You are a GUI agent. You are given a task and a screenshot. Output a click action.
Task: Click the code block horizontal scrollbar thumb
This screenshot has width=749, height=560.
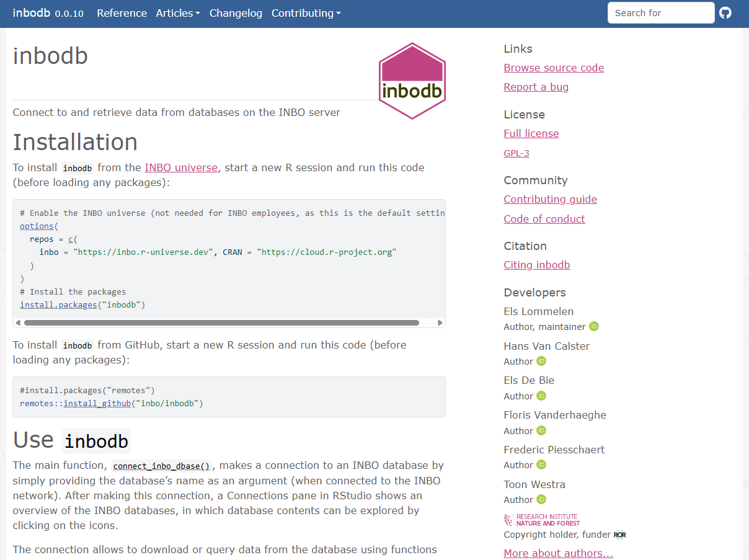221,322
